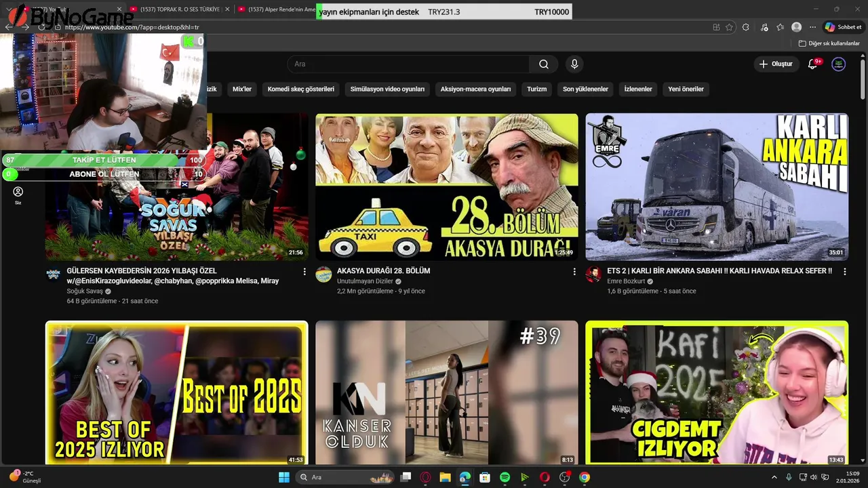Screen dimensions: 868x488
Task: Open the Windows Start menu
Action: 284,477
